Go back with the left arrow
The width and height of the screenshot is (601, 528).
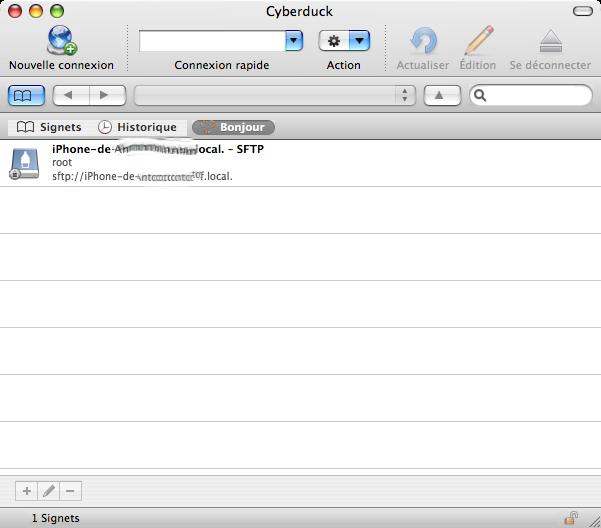[71, 95]
